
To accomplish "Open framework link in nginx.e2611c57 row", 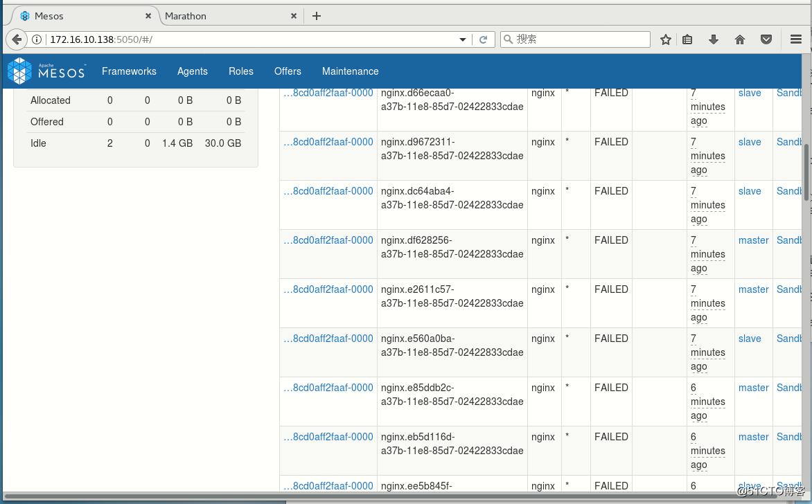I will click(x=328, y=289).
